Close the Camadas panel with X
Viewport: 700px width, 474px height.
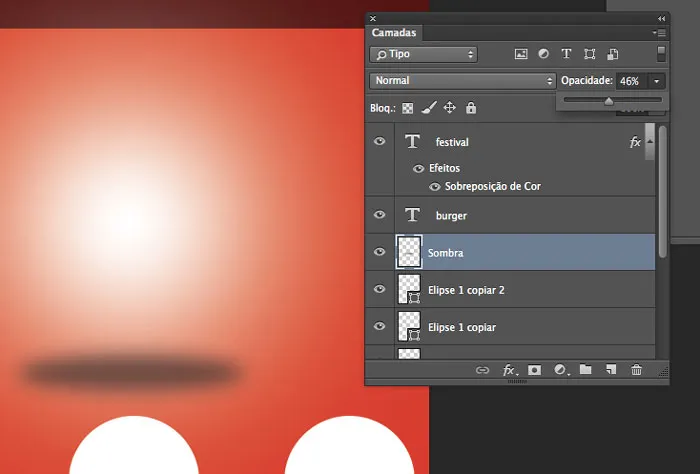click(373, 18)
